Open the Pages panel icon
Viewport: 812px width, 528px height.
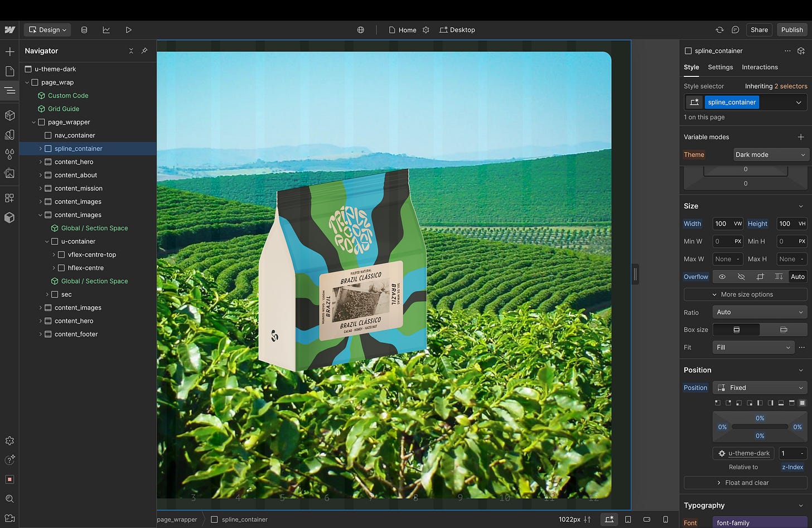(x=9, y=71)
